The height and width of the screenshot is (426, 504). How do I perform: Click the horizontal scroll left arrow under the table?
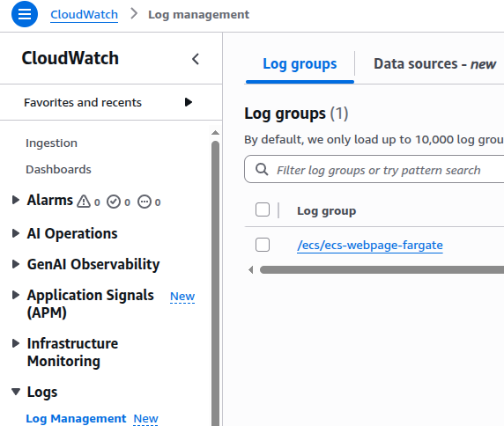tap(251, 270)
